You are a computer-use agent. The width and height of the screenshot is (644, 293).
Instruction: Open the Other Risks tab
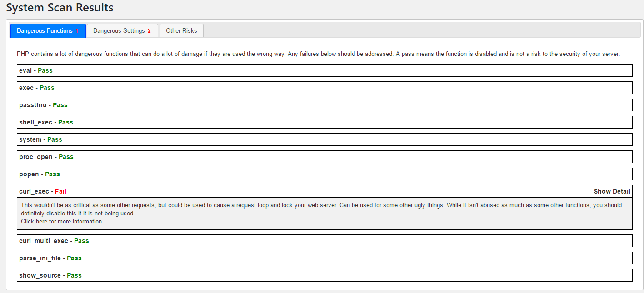point(181,31)
